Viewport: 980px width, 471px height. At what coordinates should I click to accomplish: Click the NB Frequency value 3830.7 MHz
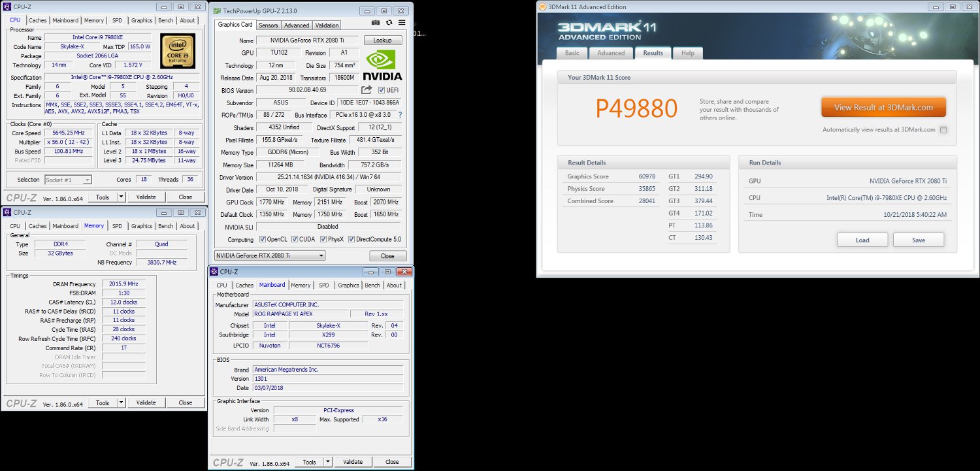(x=162, y=263)
